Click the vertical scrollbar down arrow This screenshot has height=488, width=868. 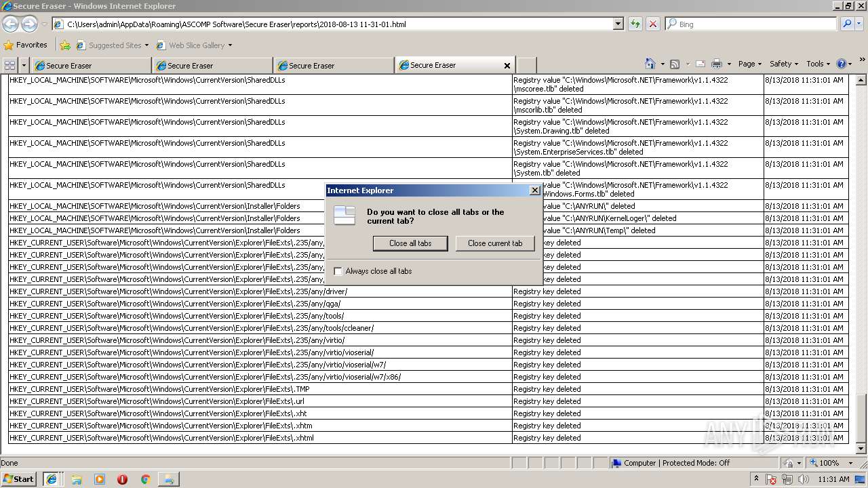pyautogui.click(x=862, y=449)
